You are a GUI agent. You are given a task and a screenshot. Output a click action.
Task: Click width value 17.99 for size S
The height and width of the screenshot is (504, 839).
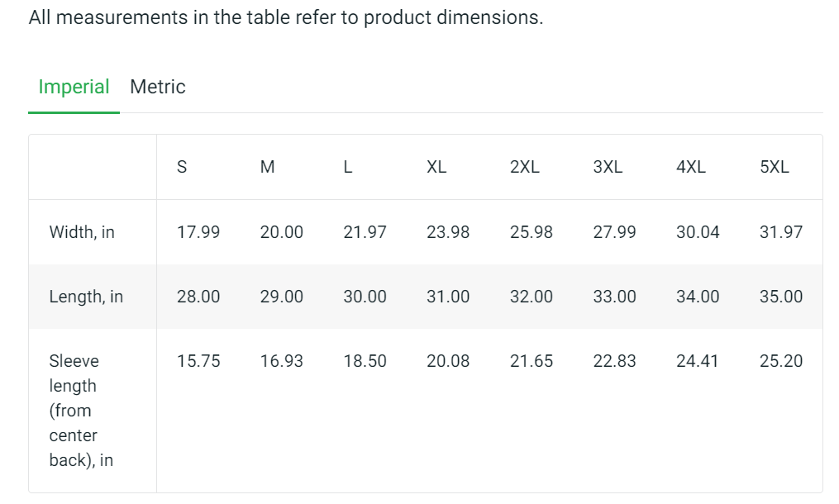[198, 232]
